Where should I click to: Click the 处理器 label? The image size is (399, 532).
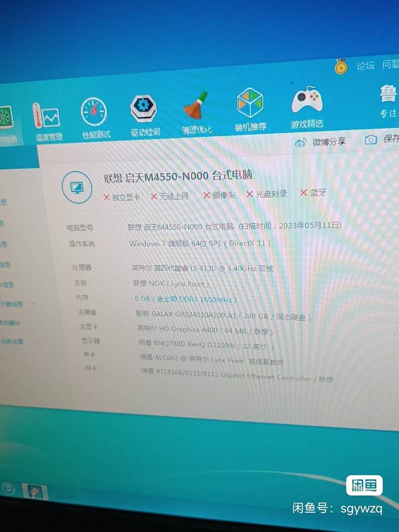pos(81,267)
